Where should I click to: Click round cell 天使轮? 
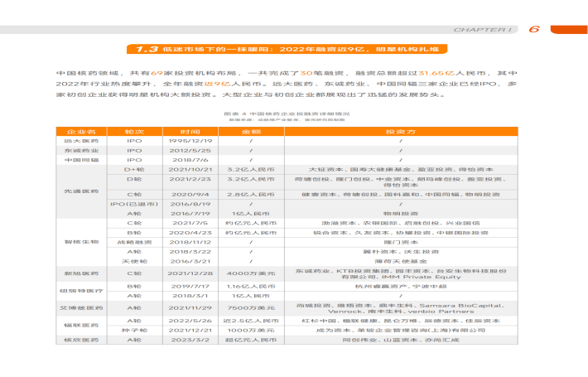click(x=134, y=261)
